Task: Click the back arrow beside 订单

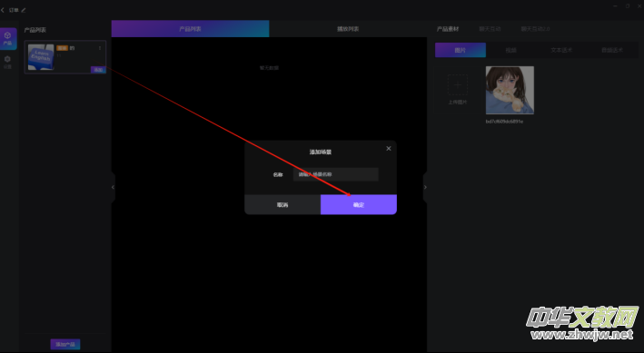Action: [x=3, y=10]
